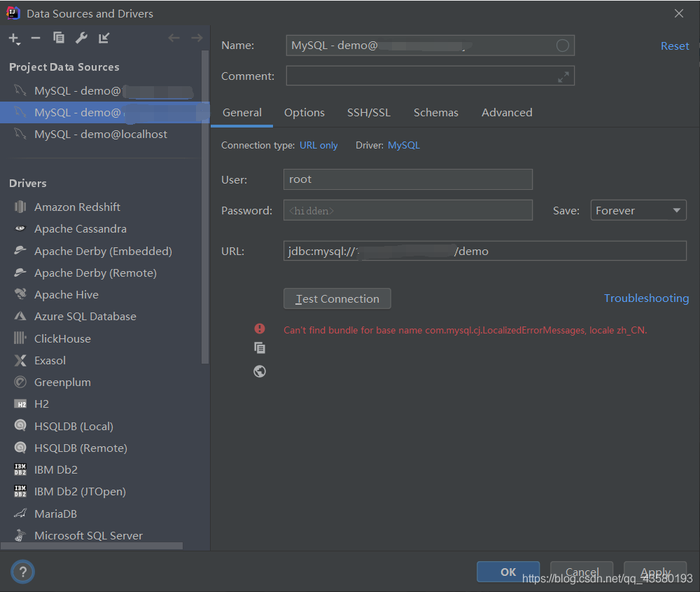Open the Troubleshooting link

pos(646,298)
